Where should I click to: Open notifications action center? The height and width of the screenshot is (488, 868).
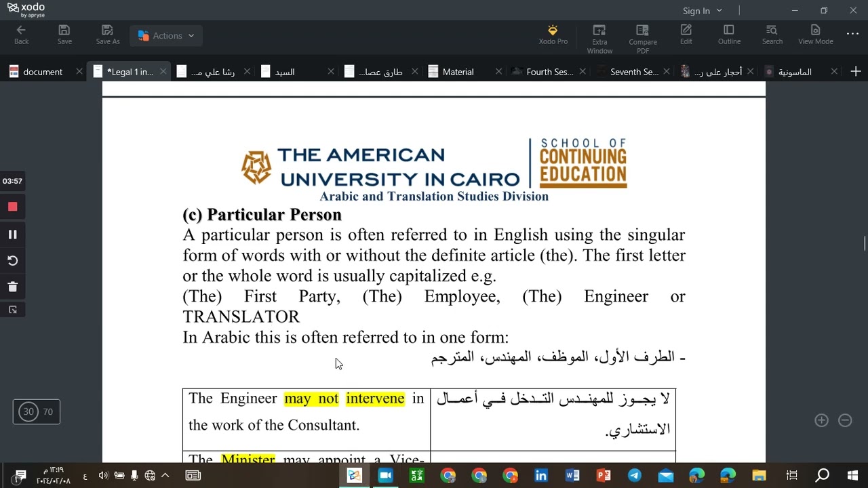tap(20, 475)
